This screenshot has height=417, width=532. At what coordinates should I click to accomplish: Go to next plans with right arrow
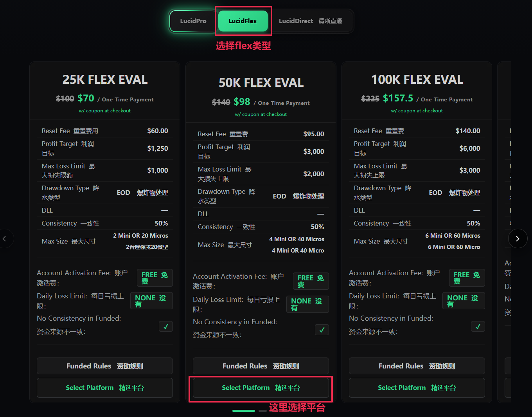point(518,238)
